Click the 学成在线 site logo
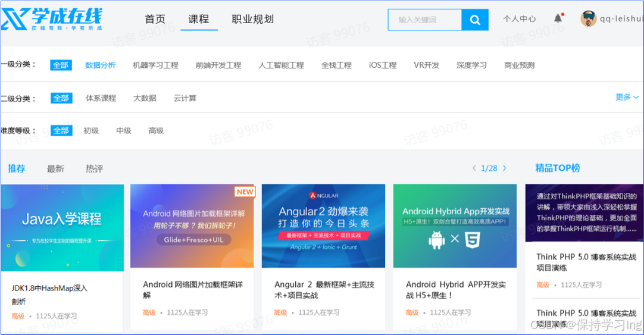The height and width of the screenshot is (335, 644). [x=52, y=19]
